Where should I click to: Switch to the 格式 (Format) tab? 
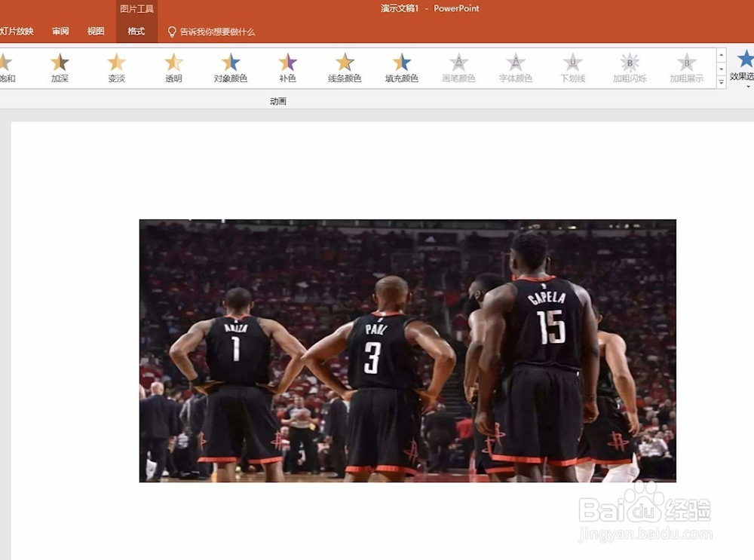tap(136, 31)
